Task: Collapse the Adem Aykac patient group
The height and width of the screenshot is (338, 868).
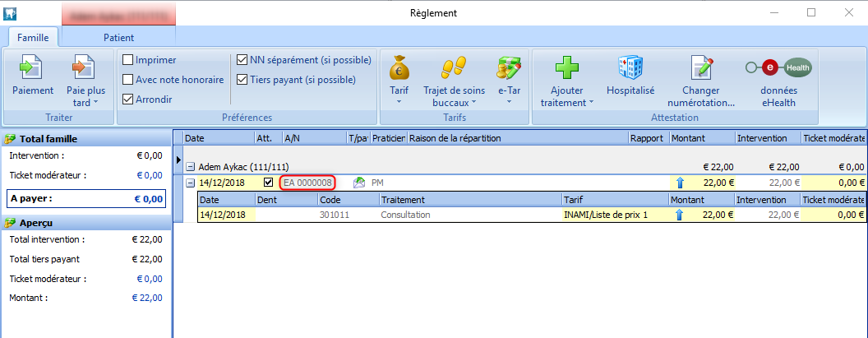Action: point(190,167)
